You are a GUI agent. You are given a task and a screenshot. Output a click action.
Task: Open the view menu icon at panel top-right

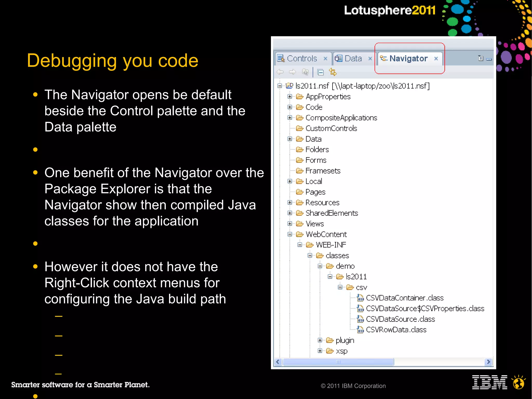[481, 58]
